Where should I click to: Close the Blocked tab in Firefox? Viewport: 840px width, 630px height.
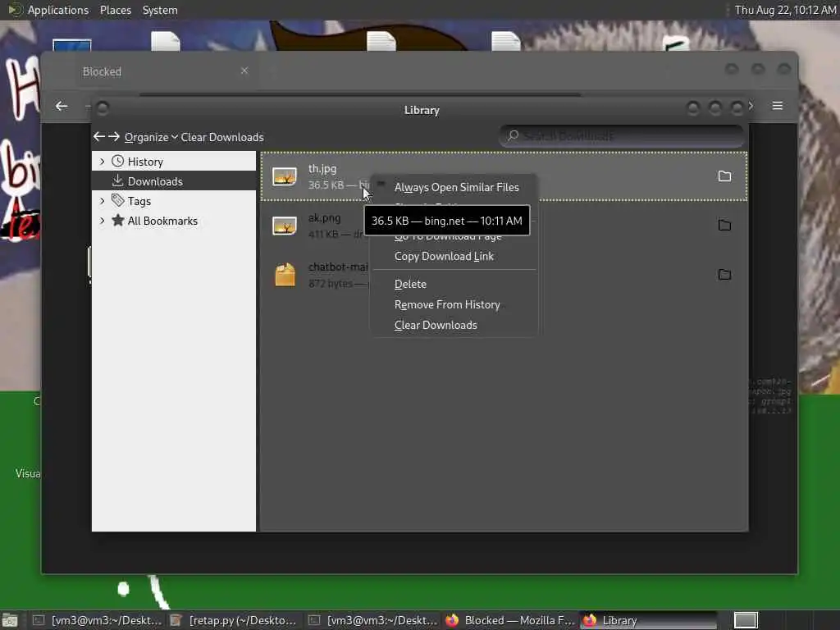[244, 71]
